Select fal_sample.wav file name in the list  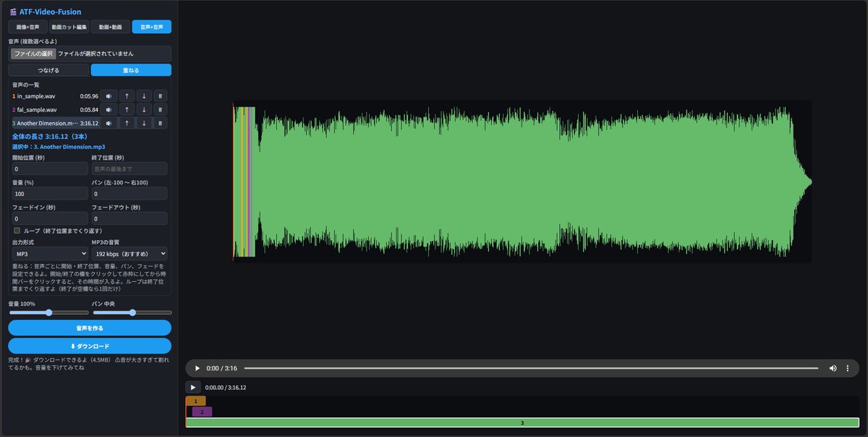click(37, 109)
